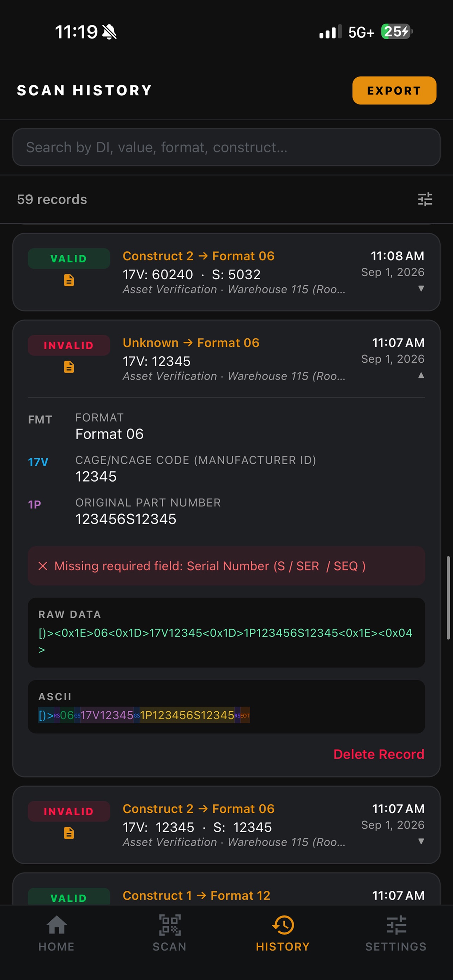The height and width of the screenshot is (980, 453).
Task: Tap the 17V CAGE/NCAGE code value 12345
Action: (x=96, y=477)
